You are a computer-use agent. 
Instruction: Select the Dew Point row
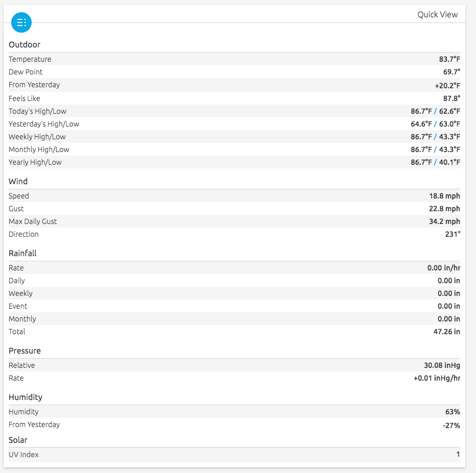(234, 71)
